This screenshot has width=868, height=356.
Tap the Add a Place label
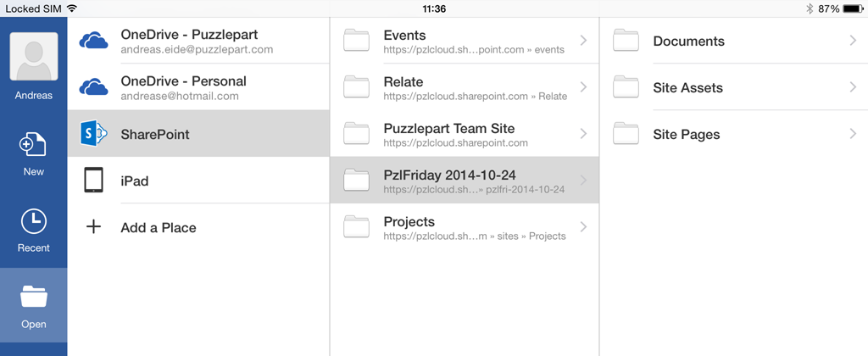click(159, 227)
